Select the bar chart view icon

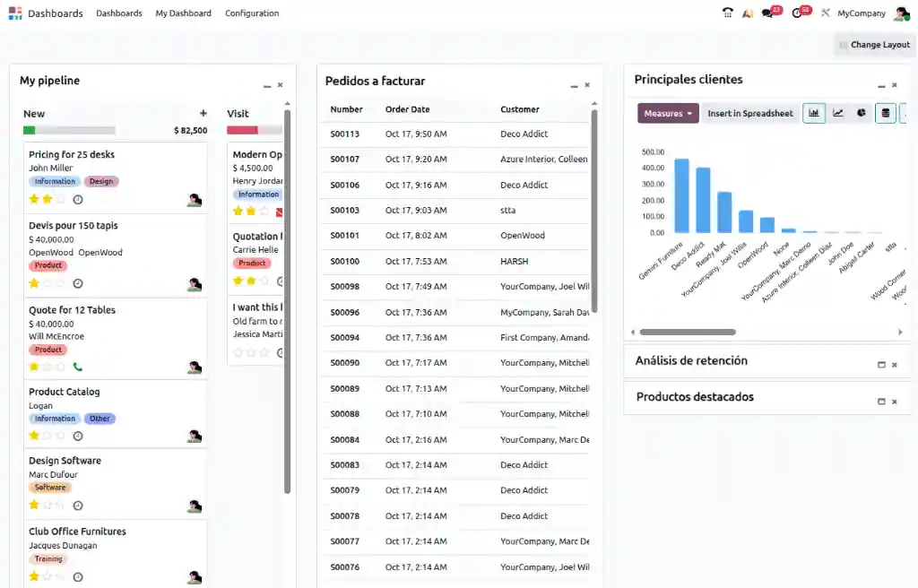click(x=813, y=113)
